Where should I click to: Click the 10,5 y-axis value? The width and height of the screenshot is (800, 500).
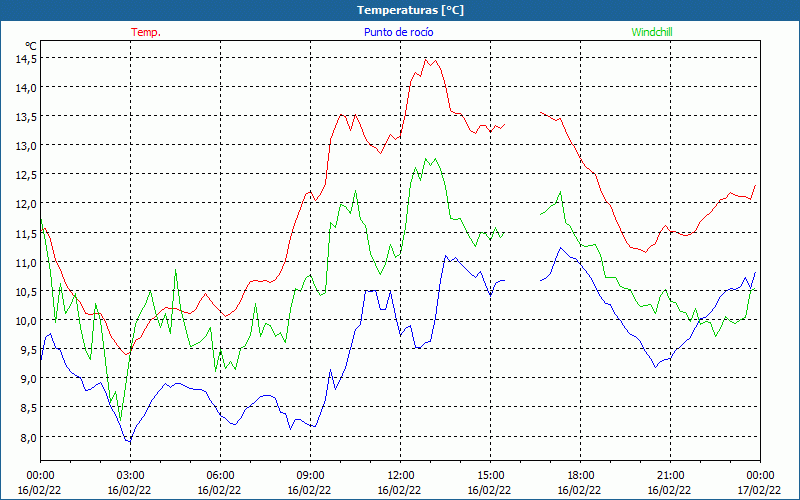[x=27, y=292]
